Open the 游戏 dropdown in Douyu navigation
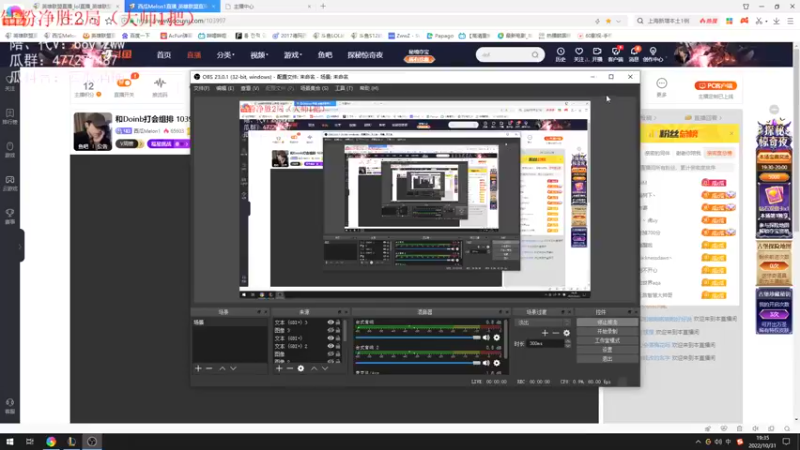The width and height of the screenshot is (800, 450). coord(293,55)
